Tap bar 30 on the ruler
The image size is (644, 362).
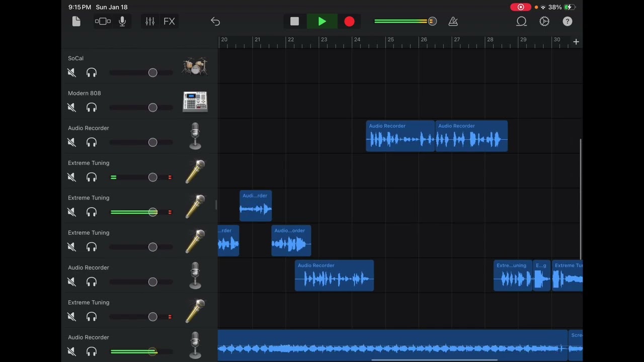[556, 40]
